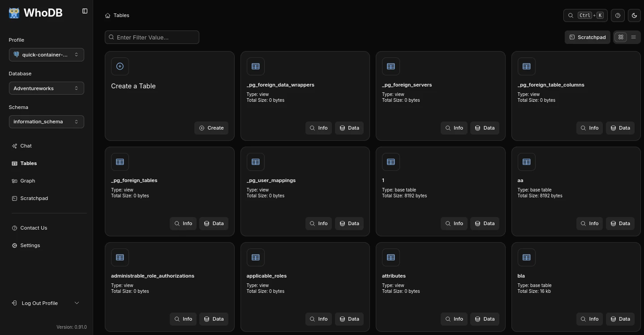This screenshot has width=644, height=335.
Task: Switch to the Graph view in sidebar
Action: pos(27,181)
